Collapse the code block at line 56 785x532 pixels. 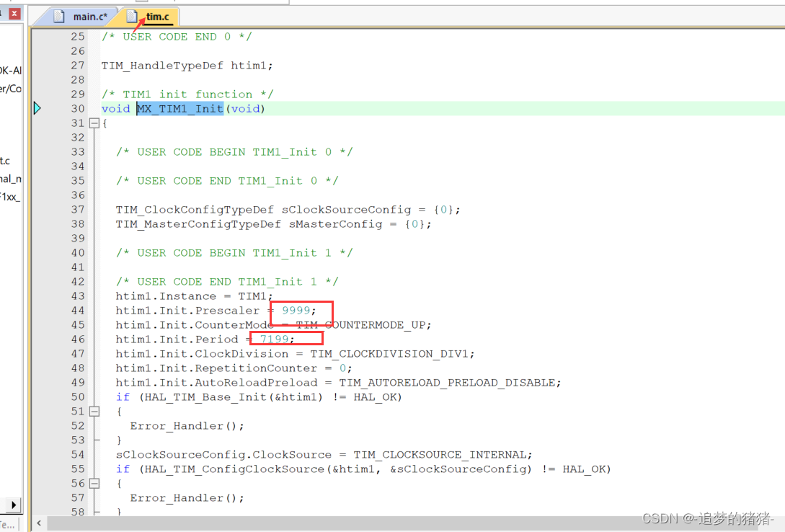(x=94, y=484)
